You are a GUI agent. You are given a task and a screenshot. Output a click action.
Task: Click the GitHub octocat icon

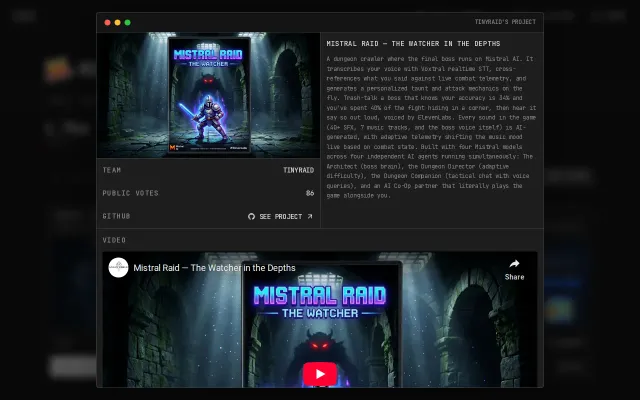point(251,216)
